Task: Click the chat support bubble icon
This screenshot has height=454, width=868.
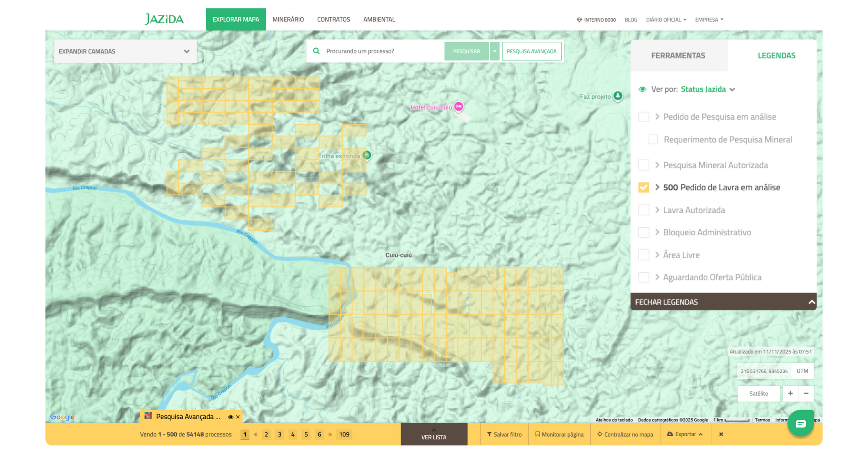Action: (800, 423)
